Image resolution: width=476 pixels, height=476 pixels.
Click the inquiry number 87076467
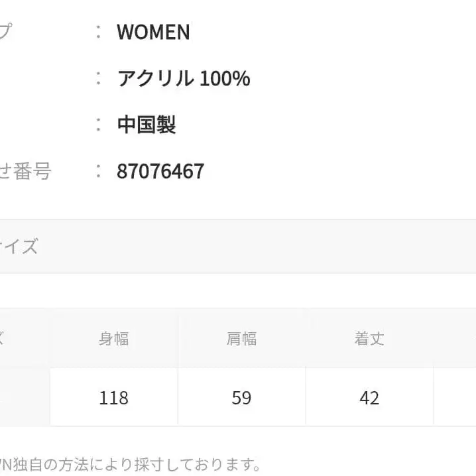(160, 172)
